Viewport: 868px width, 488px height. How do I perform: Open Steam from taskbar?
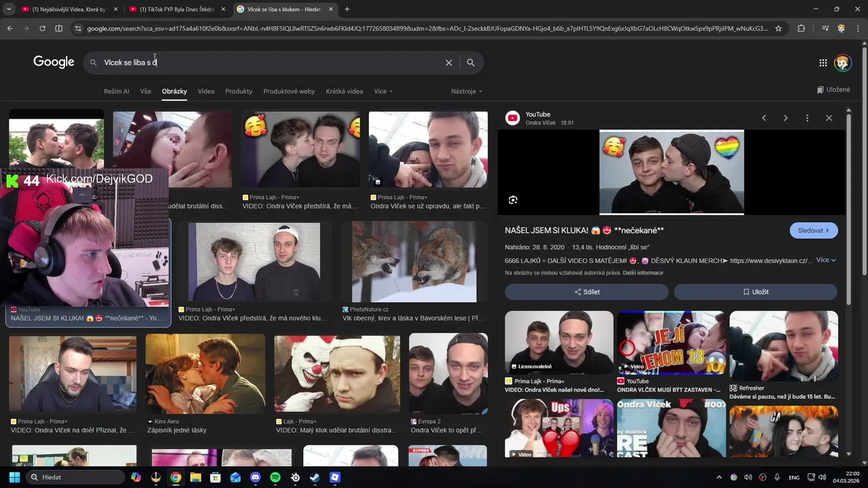(x=315, y=477)
